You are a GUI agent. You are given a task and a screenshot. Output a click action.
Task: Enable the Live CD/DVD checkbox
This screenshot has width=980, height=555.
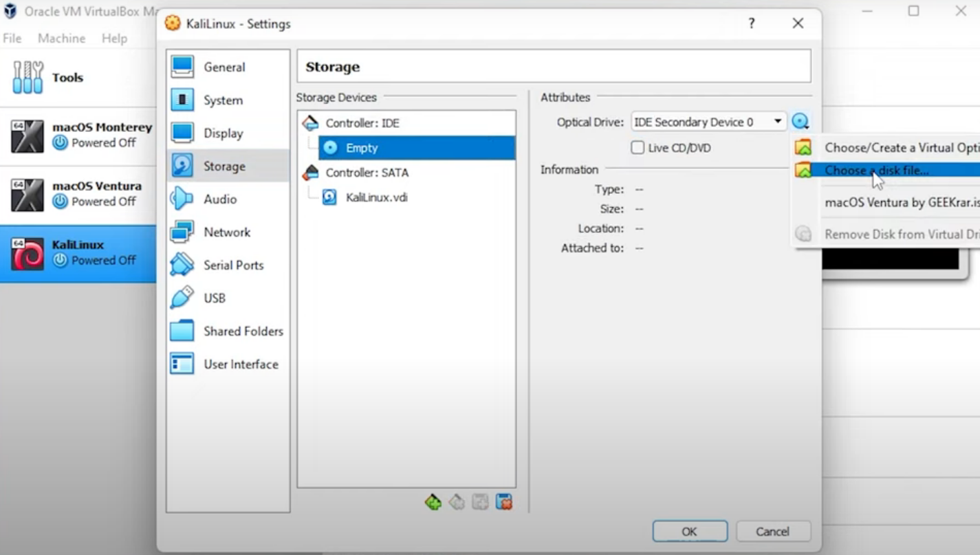pos(638,148)
